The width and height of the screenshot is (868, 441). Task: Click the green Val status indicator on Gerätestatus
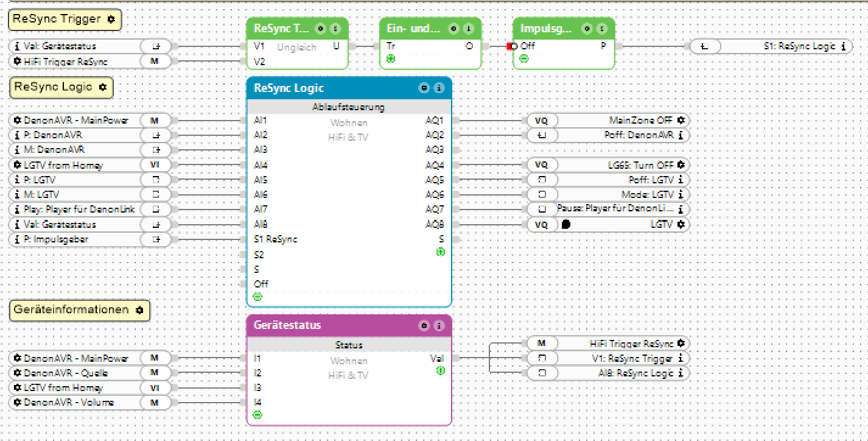440,370
